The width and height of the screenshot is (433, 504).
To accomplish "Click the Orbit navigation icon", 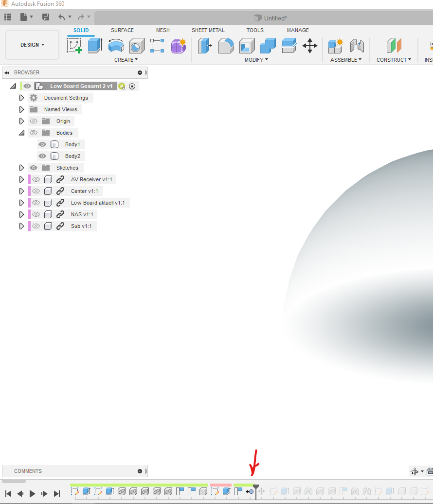I will click(415, 471).
